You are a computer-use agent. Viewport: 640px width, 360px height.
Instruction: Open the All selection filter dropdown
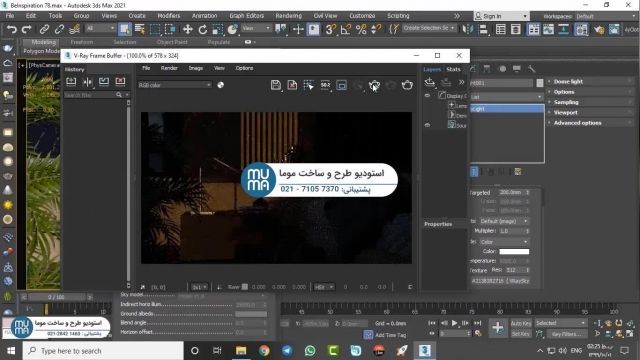[x=100, y=28]
